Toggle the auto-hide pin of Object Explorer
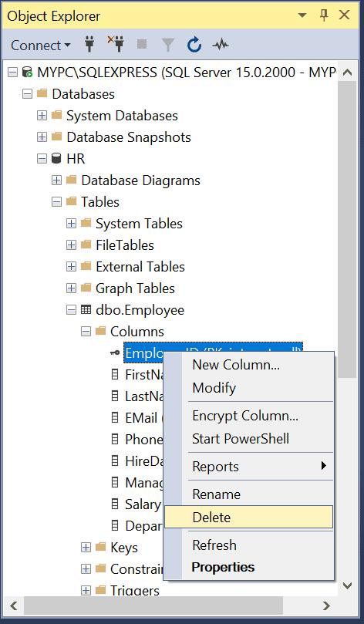The width and height of the screenshot is (364, 624). pyautogui.click(x=324, y=15)
